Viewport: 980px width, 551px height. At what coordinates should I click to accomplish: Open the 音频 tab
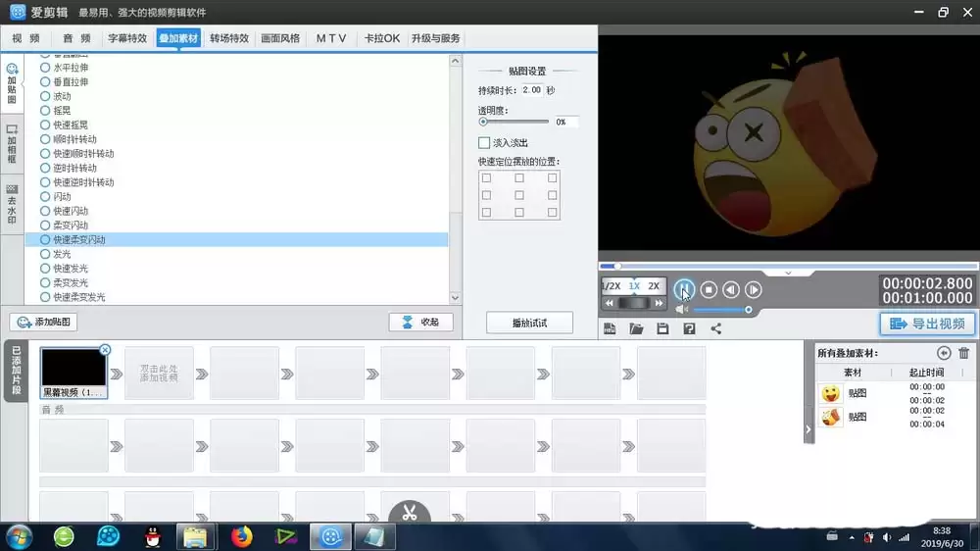pos(76,38)
